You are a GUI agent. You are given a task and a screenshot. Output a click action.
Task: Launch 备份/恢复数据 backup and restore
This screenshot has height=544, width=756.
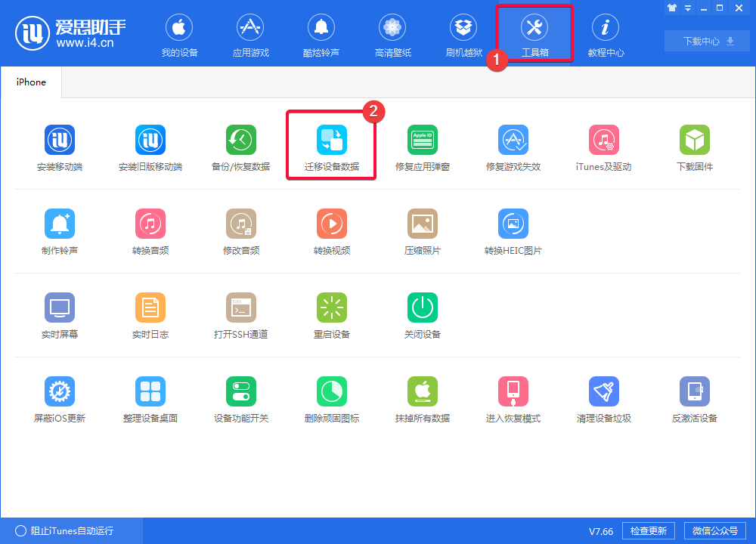pyautogui.click(x=240, y=139)
